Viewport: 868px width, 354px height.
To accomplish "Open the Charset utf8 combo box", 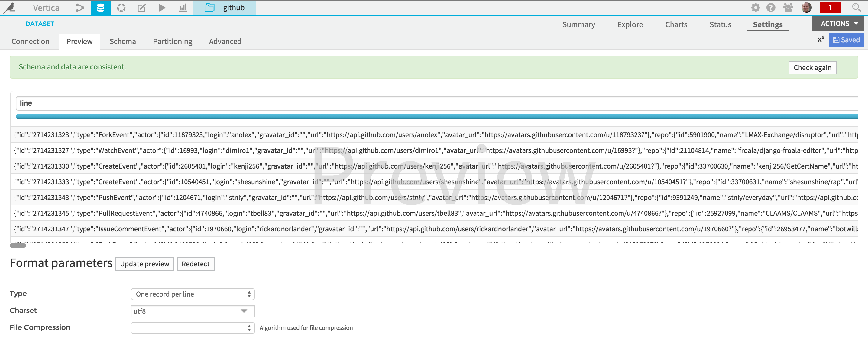I will click(193, 311).
